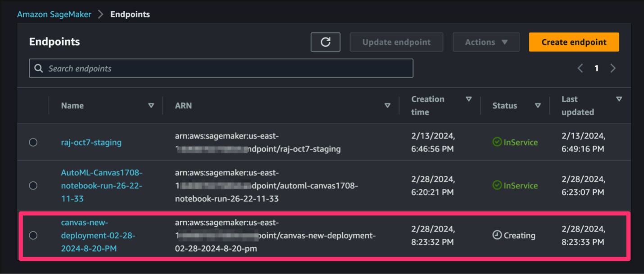Expand the Last updated sort options
The image size is (644, 275).
[x=619, y=99]
